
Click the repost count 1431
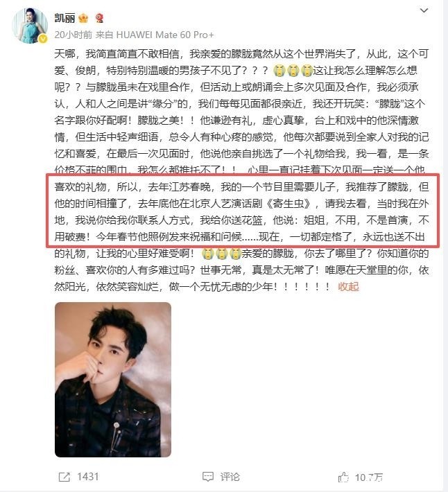(88, 477)
